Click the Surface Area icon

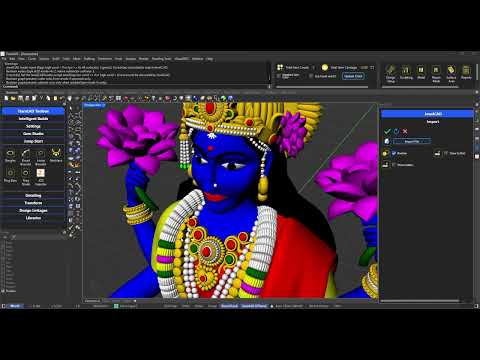(x=451, y=71)
